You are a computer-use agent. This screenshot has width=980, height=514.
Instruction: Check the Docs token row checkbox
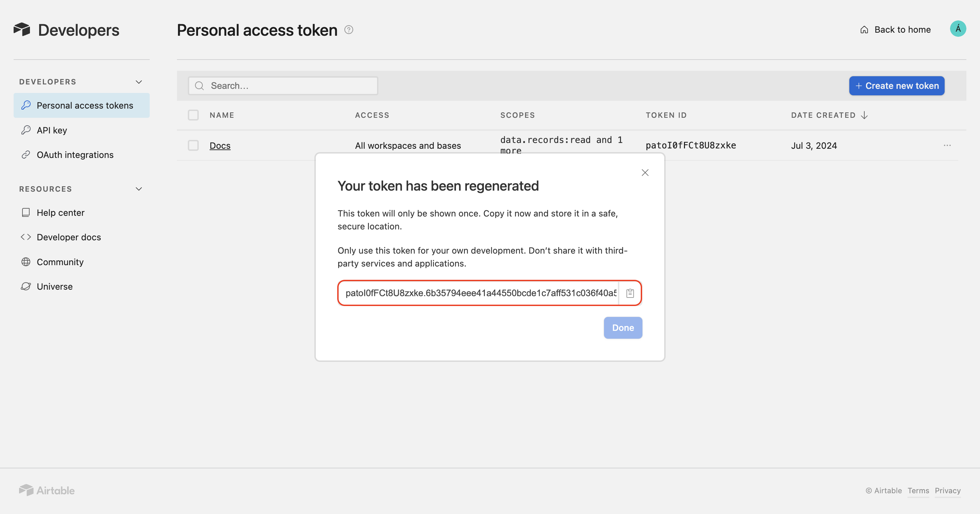coord(193,145)
